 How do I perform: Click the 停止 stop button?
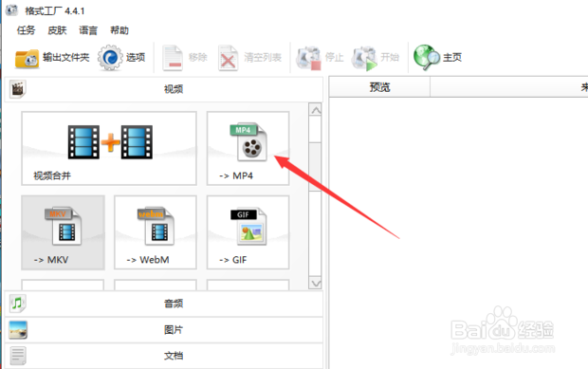coord(320,58)
